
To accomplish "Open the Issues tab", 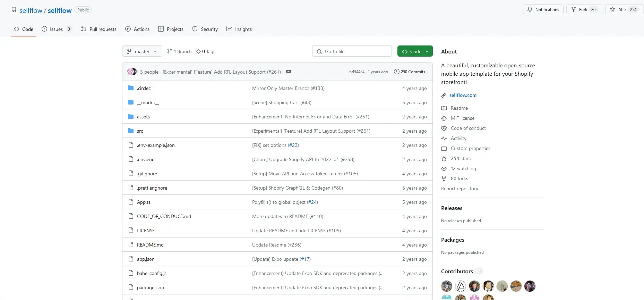I will click(57, 29).
